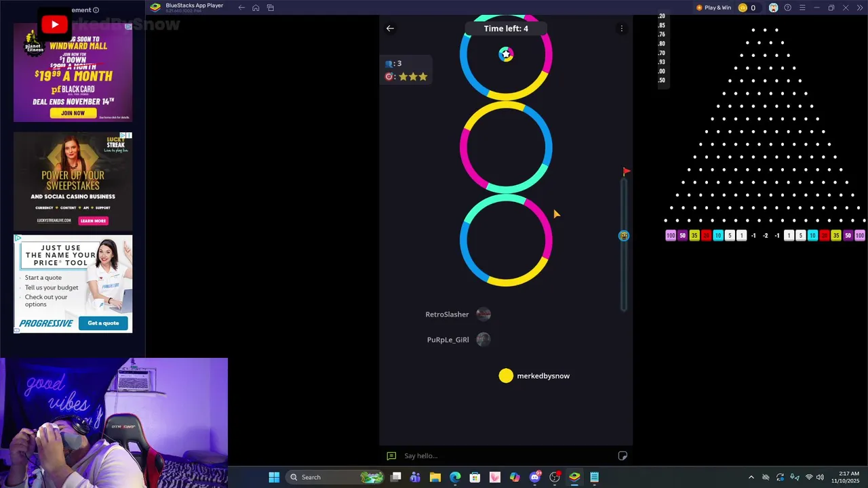Expand BlueStacks side toolbar with double chevron
This screenshot has width=868, height=488.
coord(860,7)
